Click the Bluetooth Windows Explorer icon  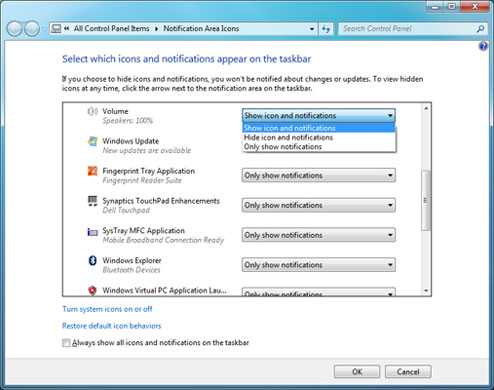[92, 260]
